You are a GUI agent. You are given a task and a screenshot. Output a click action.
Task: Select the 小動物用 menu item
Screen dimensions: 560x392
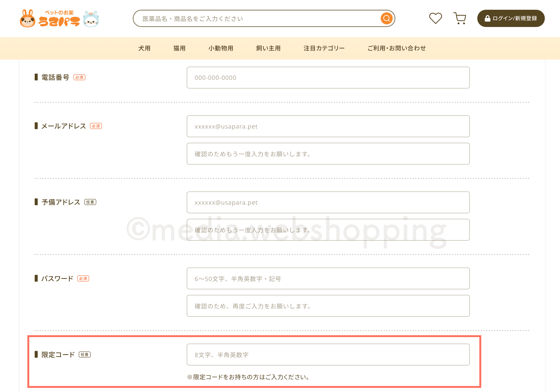click(x=221, y=48)
